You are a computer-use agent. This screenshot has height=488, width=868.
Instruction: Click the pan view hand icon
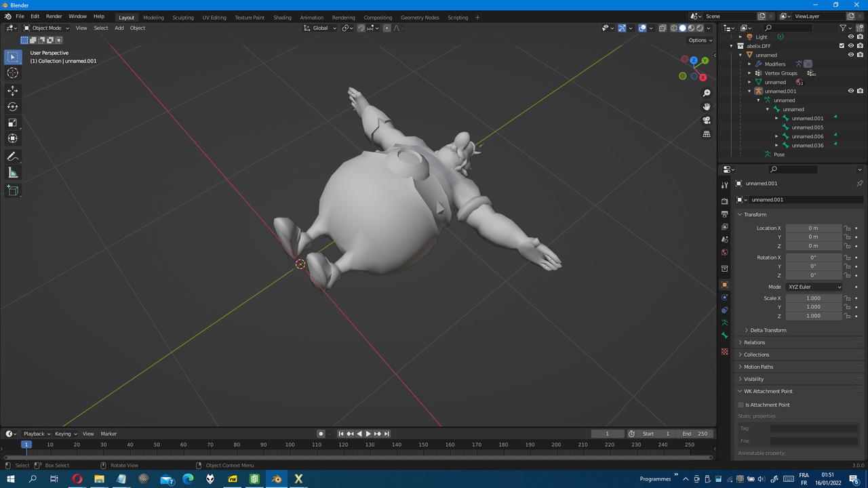(x=707, y=106)
